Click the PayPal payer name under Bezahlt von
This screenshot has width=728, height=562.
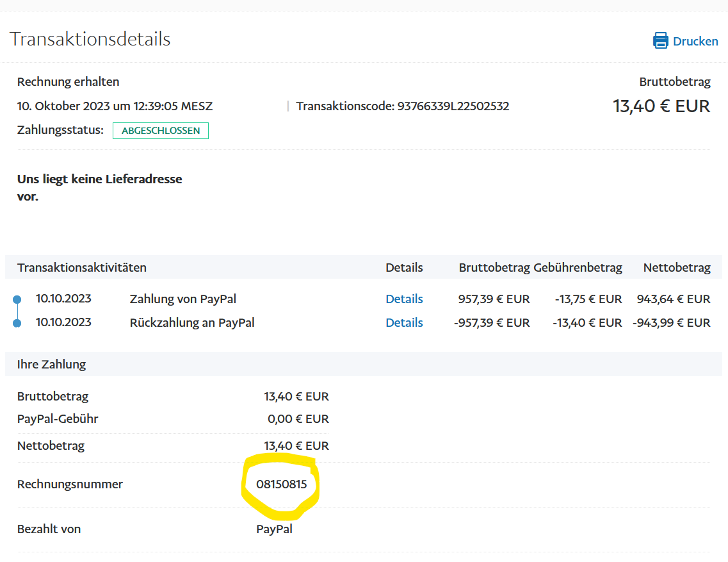[274, 529]
